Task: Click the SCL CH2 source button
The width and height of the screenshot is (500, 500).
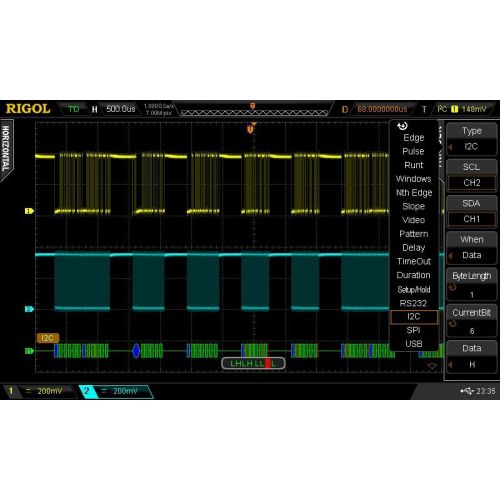Action: pos(471,175)
